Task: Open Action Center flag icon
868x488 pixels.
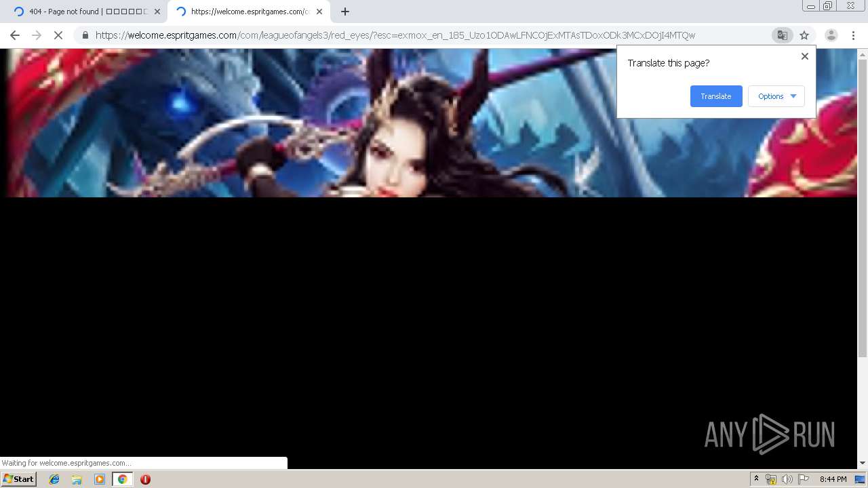Action: tap(803, 479)
